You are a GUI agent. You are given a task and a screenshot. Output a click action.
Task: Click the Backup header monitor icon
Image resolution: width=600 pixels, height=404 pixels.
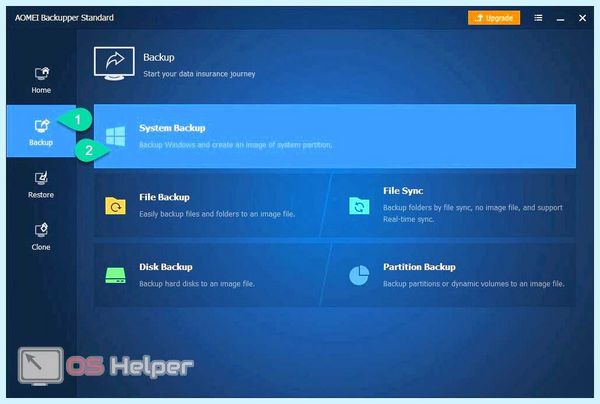pos(114,64)
